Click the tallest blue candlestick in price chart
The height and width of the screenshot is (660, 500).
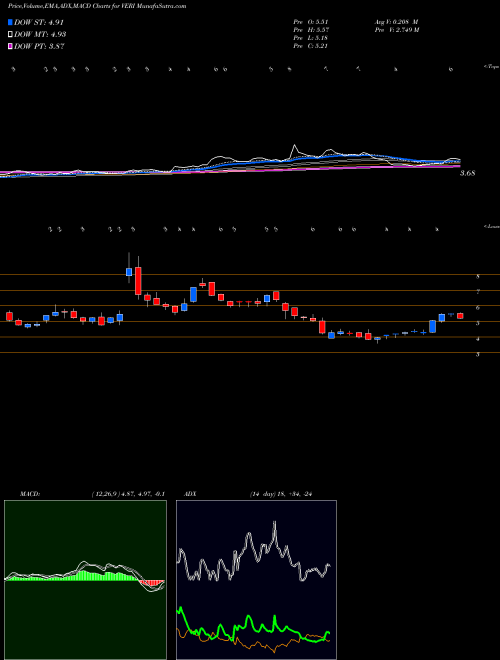point(194,295)
